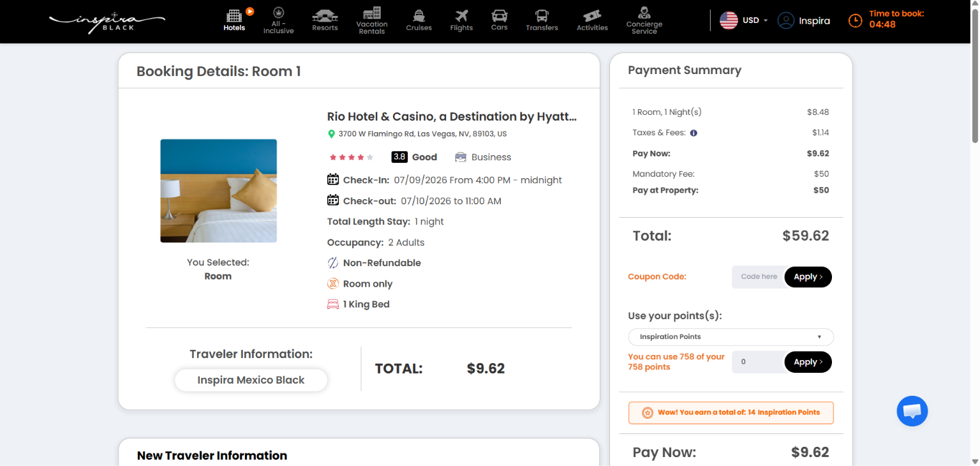This screenshot has height=466, width=980.
Task: Click the orange booking timer clock icon
Action: click(855, 21)
